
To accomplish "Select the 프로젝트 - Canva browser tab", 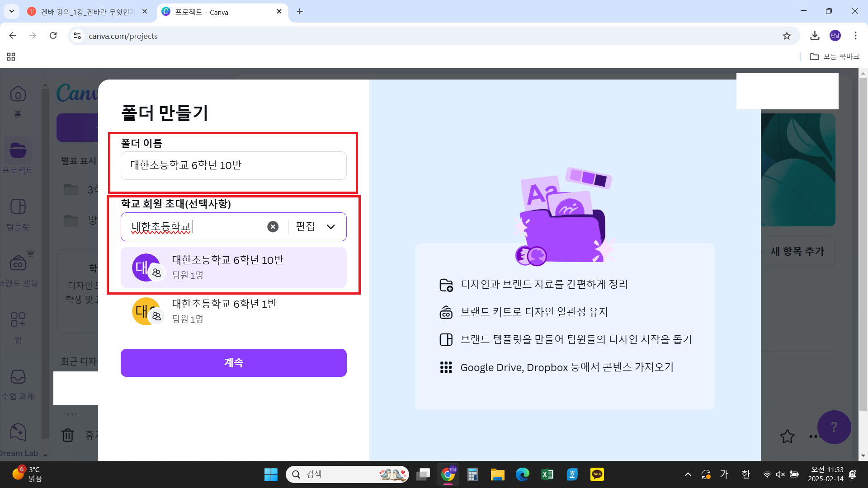I will click(x=223, y=12).
